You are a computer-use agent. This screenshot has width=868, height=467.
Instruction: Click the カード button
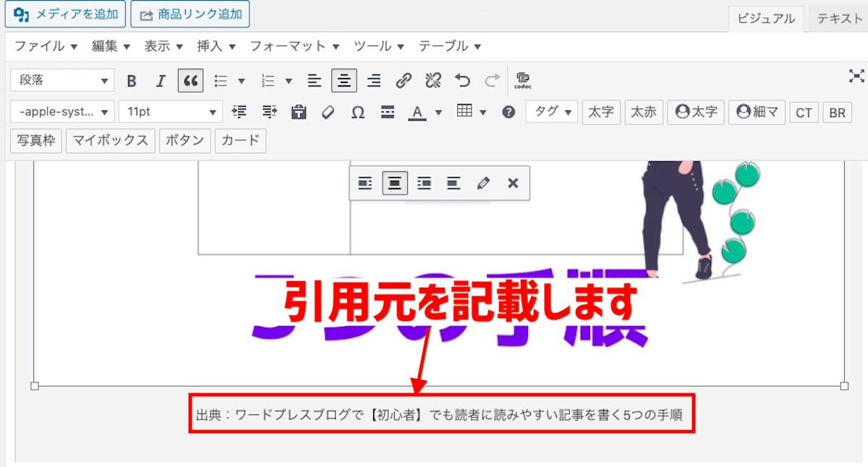point(240,141)
